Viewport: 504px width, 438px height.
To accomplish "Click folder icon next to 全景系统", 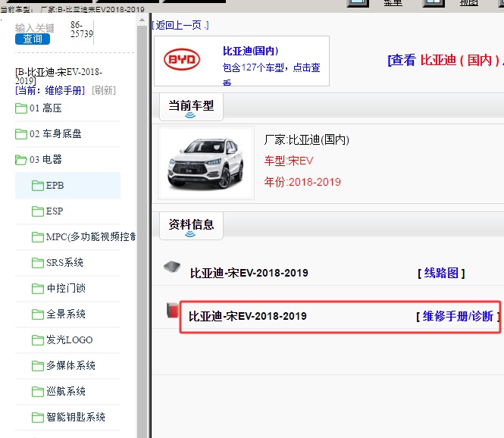I will (38, 314).
